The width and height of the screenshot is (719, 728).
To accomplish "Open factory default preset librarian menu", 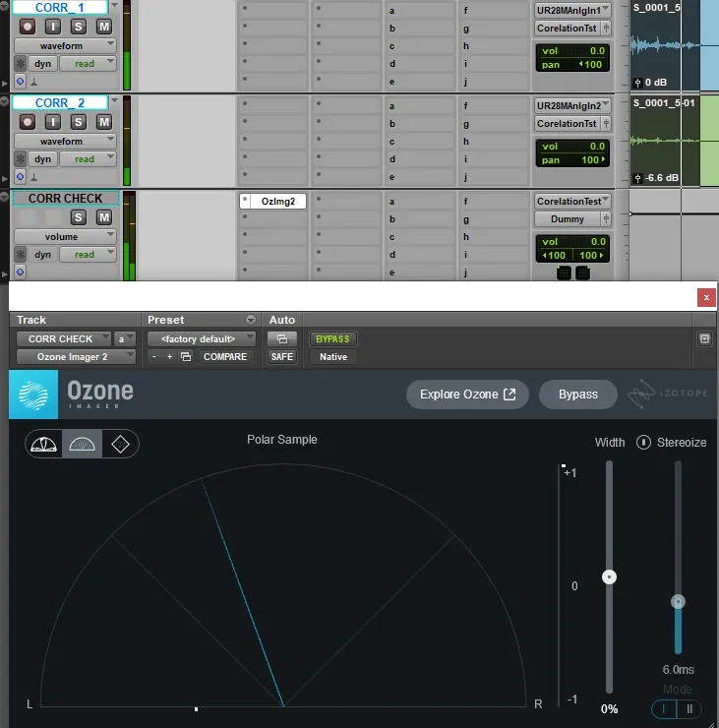I will [202, 339].
